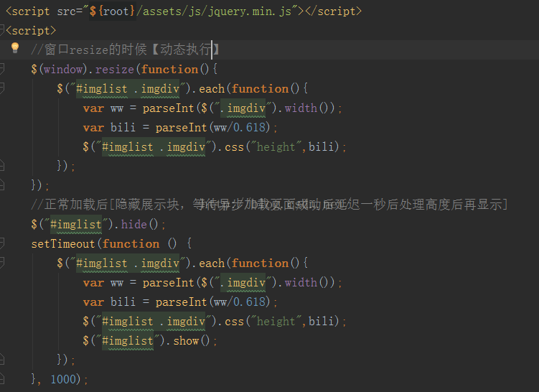Click 'width' call inside the setTimeout block
This screenshot has height=392, width=539.
tap(301, 282)
